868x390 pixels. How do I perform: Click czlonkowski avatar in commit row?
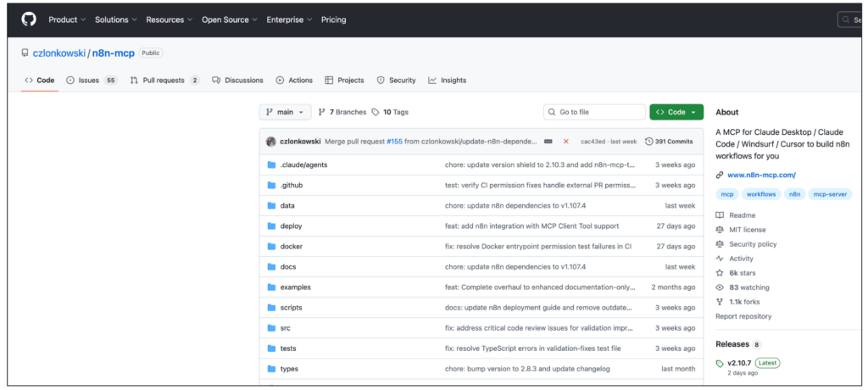tap(271, 142)
